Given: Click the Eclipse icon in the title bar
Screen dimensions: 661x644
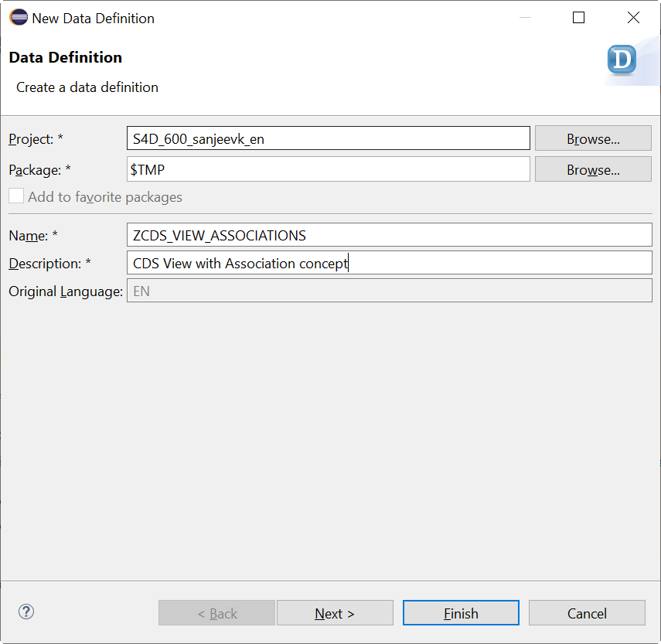Looking at the screenshot, I should pos(19,19).
